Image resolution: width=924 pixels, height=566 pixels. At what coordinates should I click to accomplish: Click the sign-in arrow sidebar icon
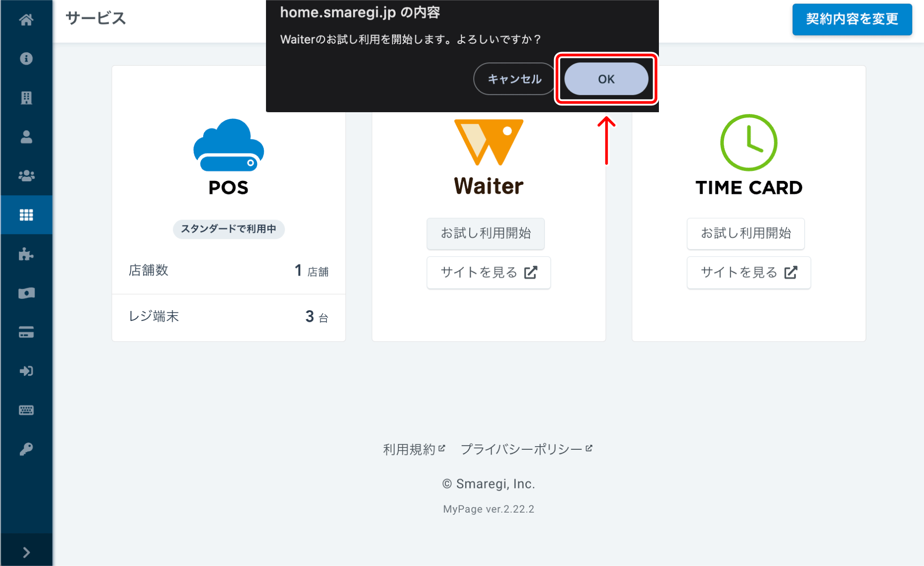coord(26,371)
